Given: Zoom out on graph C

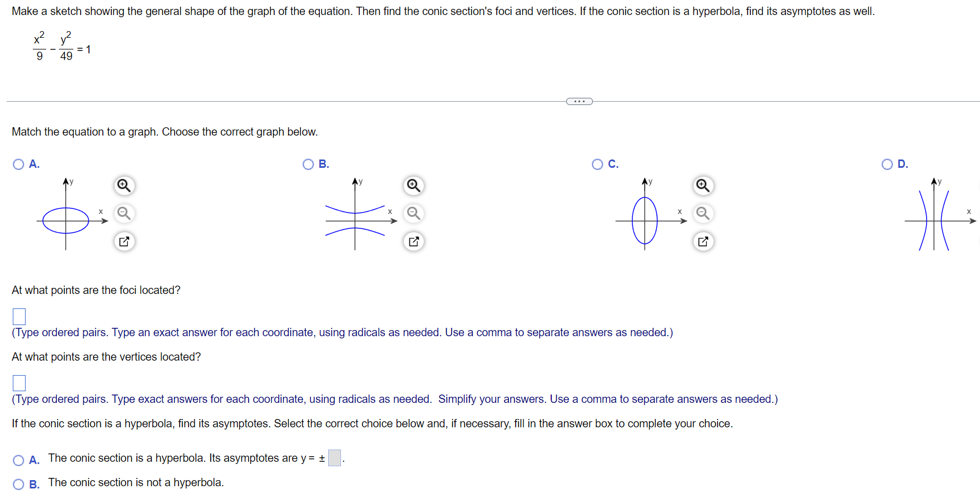Looking at the screenshot, I should click(702, 213).
